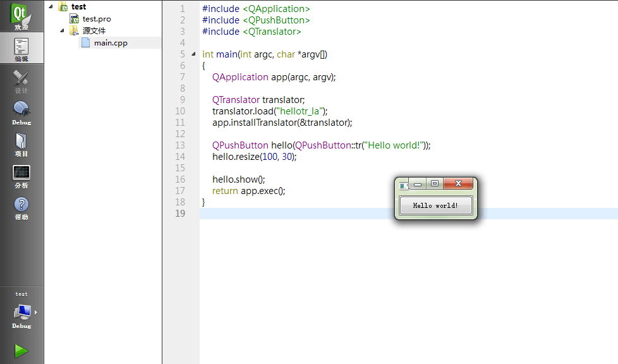
Task: Switch to Debug mode in sidebar
Action: point(21,112)
